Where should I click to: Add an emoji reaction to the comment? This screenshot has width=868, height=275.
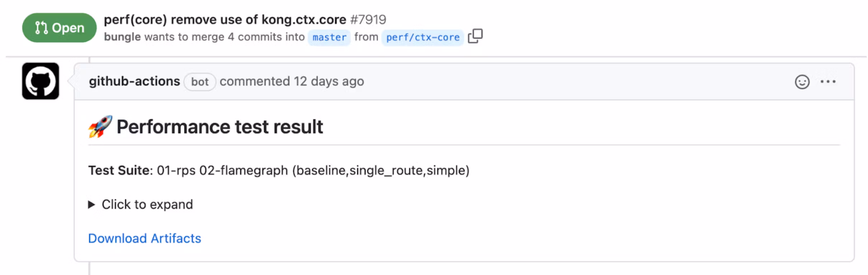pyautogui.click(x=802, y=82)
